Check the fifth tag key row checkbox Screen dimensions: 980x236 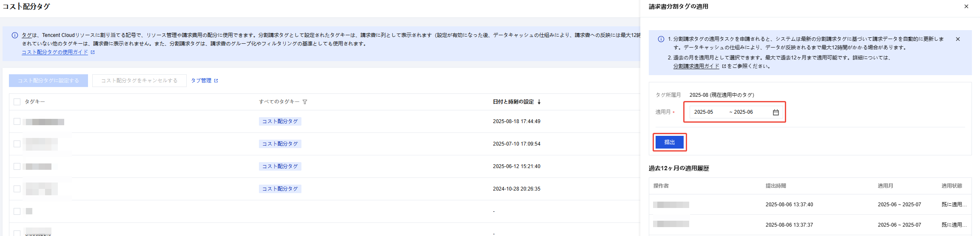(x=17, y=211)
